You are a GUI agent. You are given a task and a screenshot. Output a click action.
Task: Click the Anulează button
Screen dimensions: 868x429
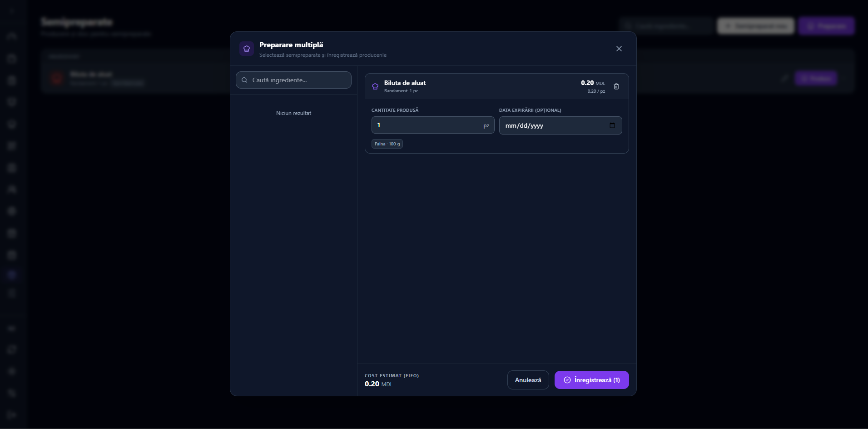tap(528, 380)
